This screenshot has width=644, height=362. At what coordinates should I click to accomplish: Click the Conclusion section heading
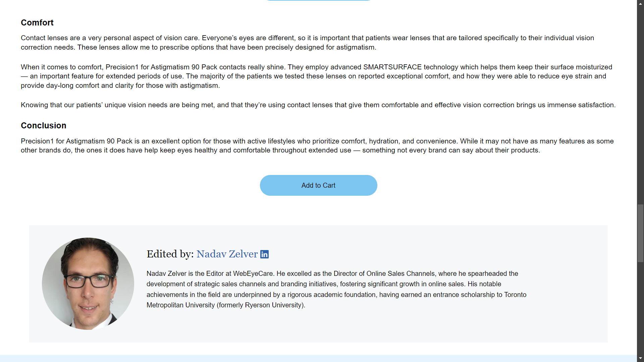point(44,125)
